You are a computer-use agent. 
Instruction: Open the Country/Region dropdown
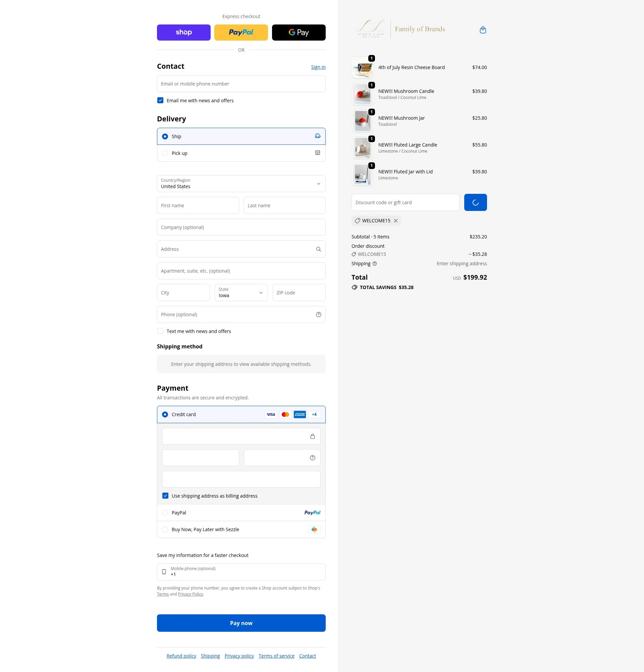click(241, 184)
